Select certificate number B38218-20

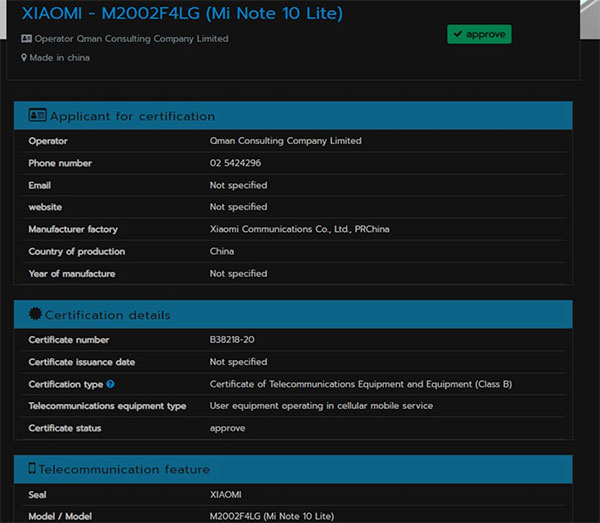pyautogui.click(x=231, y=340)
